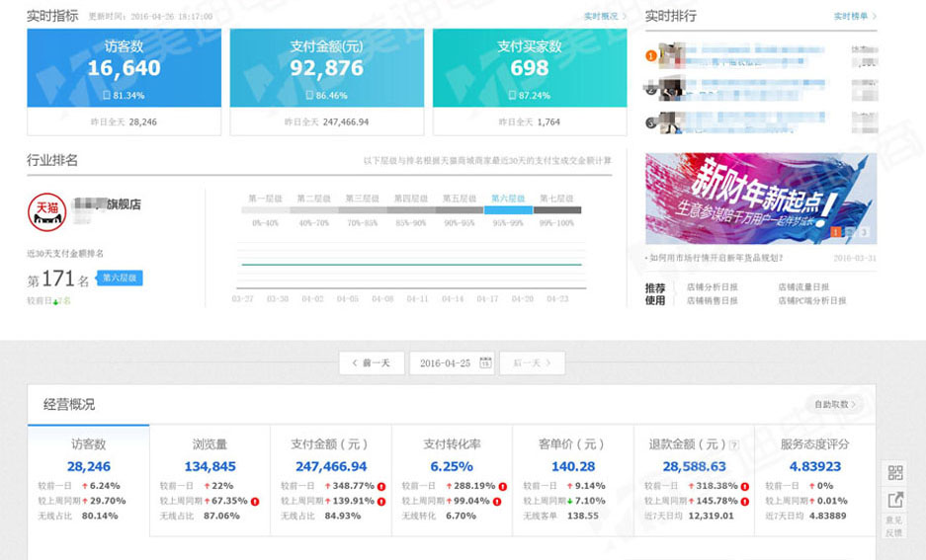Switch to the 支付转化率 tab

click(452, 445)
